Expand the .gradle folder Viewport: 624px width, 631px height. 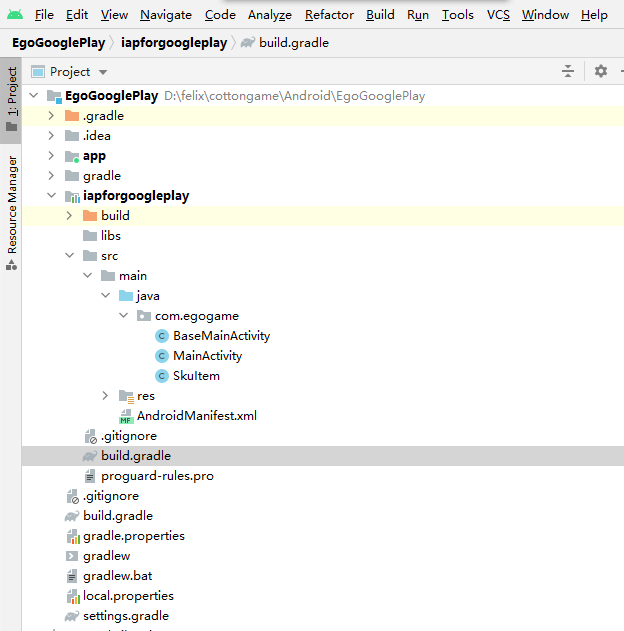pos(51,115)
